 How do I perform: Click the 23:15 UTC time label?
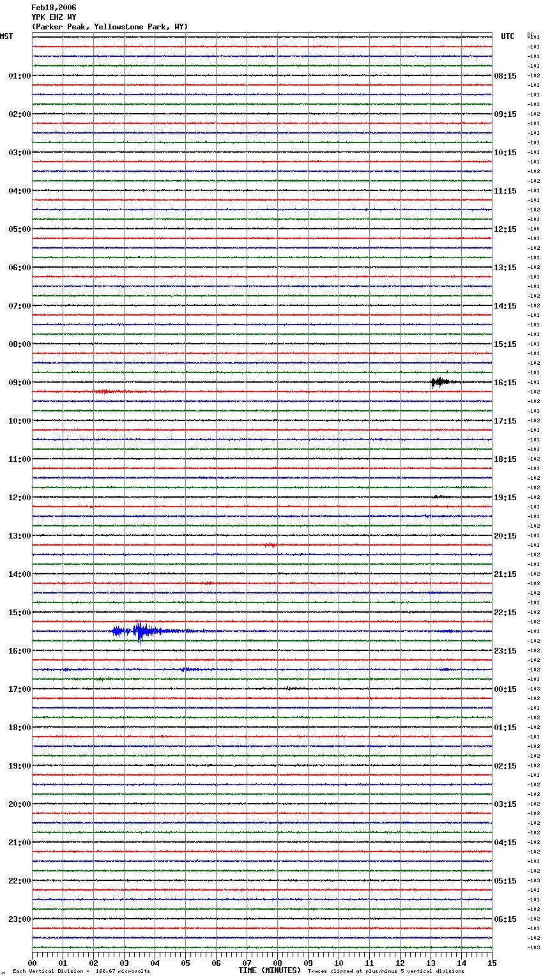pos(505,651)
